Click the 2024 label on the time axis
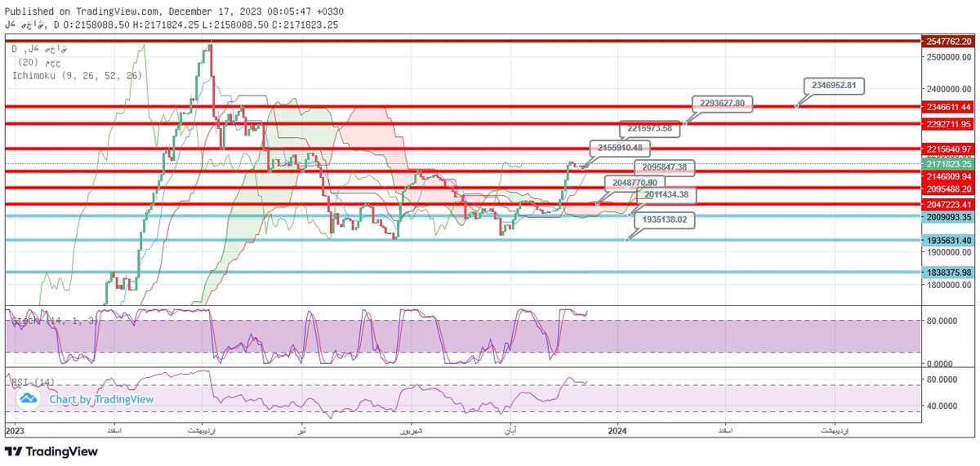 pos(618,429)
